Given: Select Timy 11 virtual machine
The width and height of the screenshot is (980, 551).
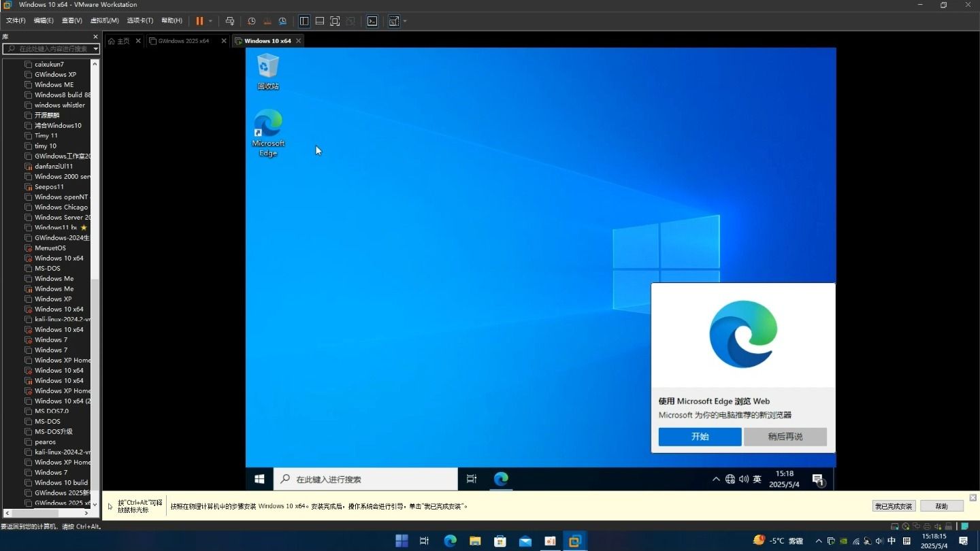Looking at the screenshot, I should 46,136.
